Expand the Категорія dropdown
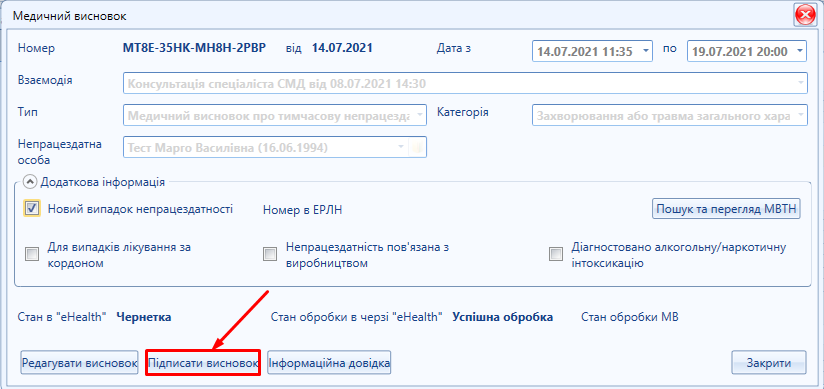Image resolution: width=824 pixels, height=389 pixels. click(x=800, y=115)
